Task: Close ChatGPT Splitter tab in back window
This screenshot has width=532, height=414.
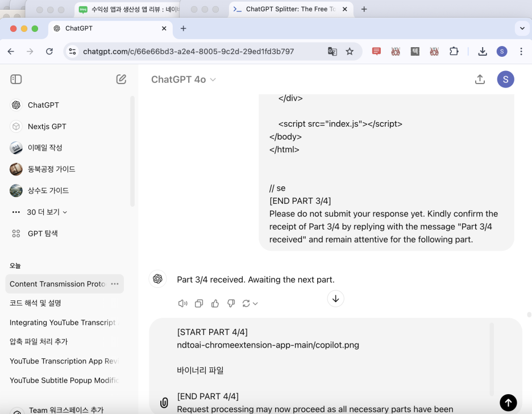Action: (x=344, y=9)
